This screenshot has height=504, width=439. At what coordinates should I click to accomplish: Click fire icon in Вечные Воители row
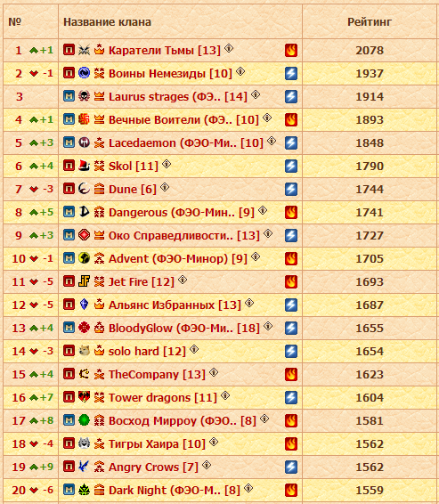(291, 119)
